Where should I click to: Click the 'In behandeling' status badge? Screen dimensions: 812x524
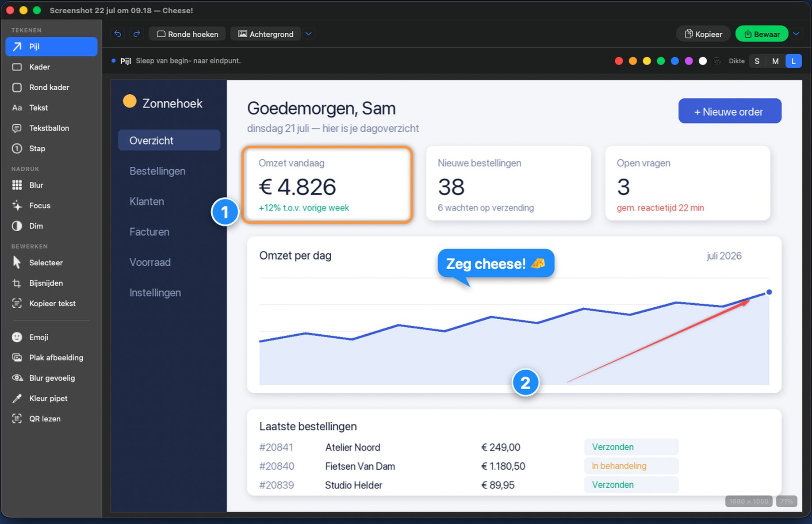pos(631,466)
